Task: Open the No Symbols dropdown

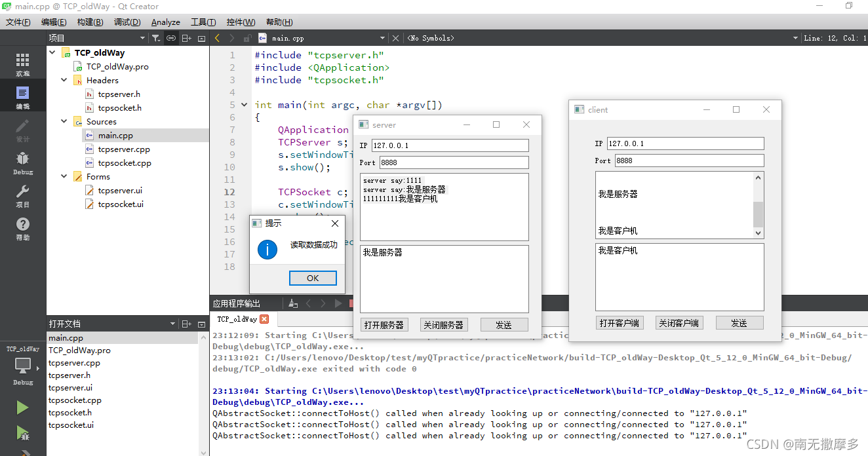Action: (x=795, y=38)
